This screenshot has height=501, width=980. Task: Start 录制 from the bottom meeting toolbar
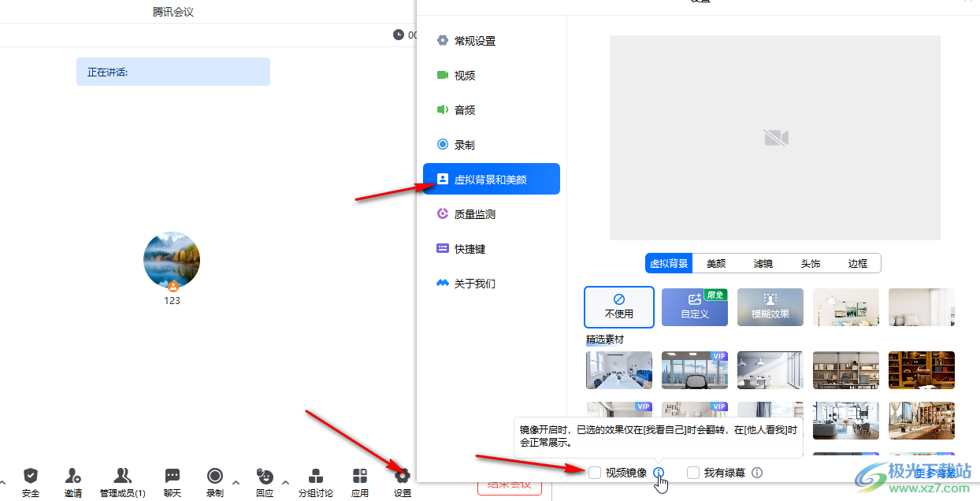coord(215,482)
